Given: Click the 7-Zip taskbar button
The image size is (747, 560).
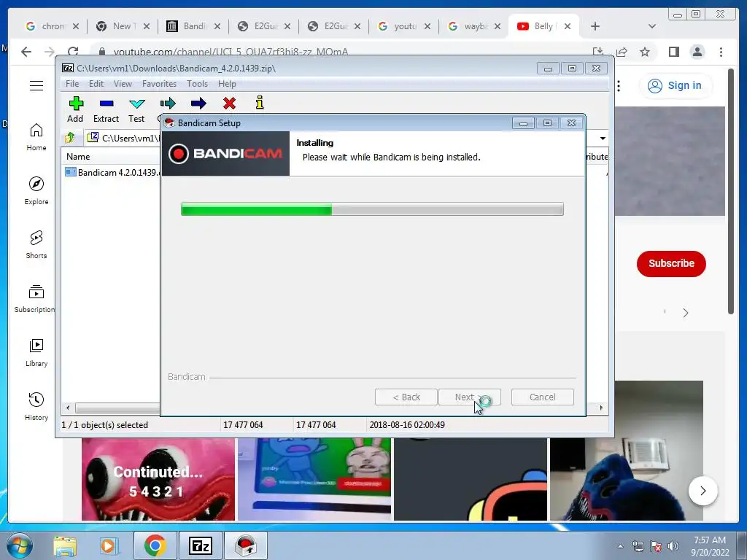Looking at the screenshot, I should tap(200, 545).
